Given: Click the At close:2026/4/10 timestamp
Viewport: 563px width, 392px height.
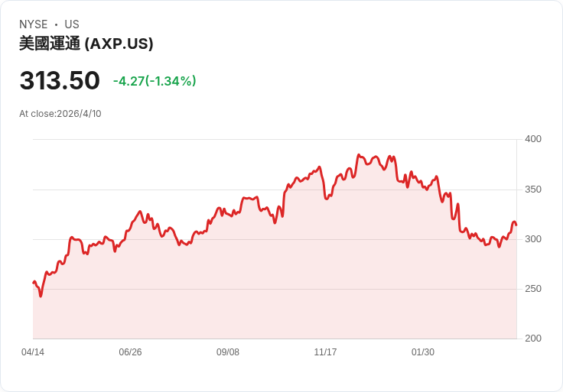Looking at the screenshot, I should [x=60, y=114].
